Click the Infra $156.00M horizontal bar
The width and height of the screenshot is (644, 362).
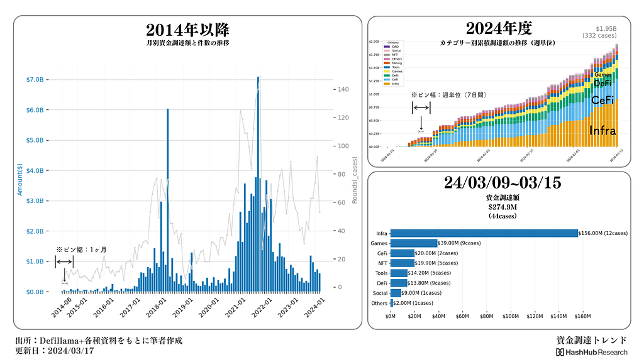tap(484, 233)
